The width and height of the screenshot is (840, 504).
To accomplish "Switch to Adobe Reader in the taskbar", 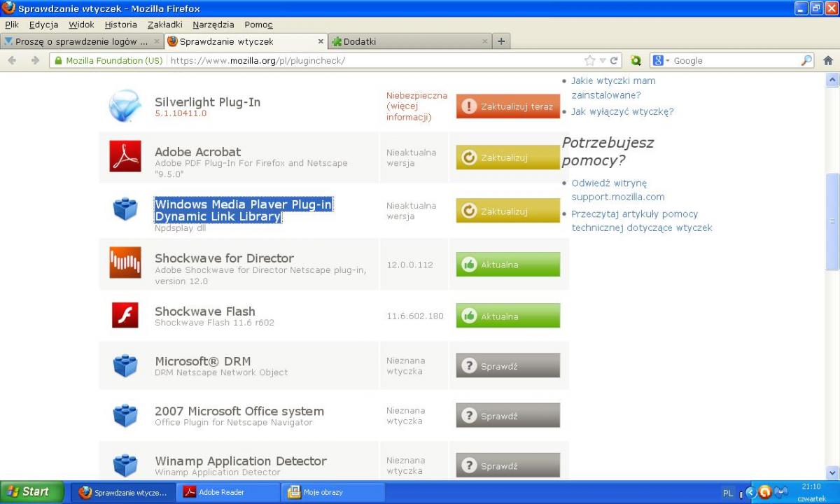I will (228, 492).
